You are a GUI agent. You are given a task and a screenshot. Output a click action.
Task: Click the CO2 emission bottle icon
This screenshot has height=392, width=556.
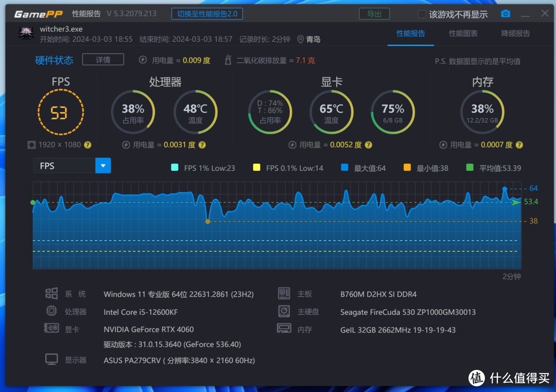[228, 60]
